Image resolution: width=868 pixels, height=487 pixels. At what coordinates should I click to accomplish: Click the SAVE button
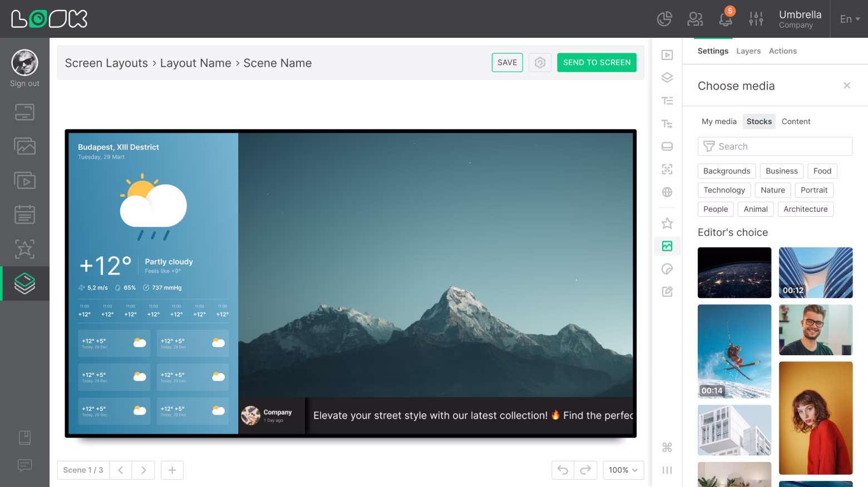pos(507,63)
